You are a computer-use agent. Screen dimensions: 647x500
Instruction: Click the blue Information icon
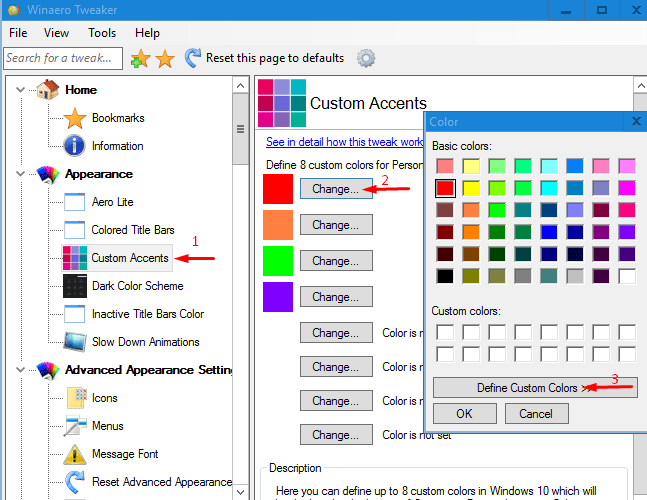coord(75,146)
